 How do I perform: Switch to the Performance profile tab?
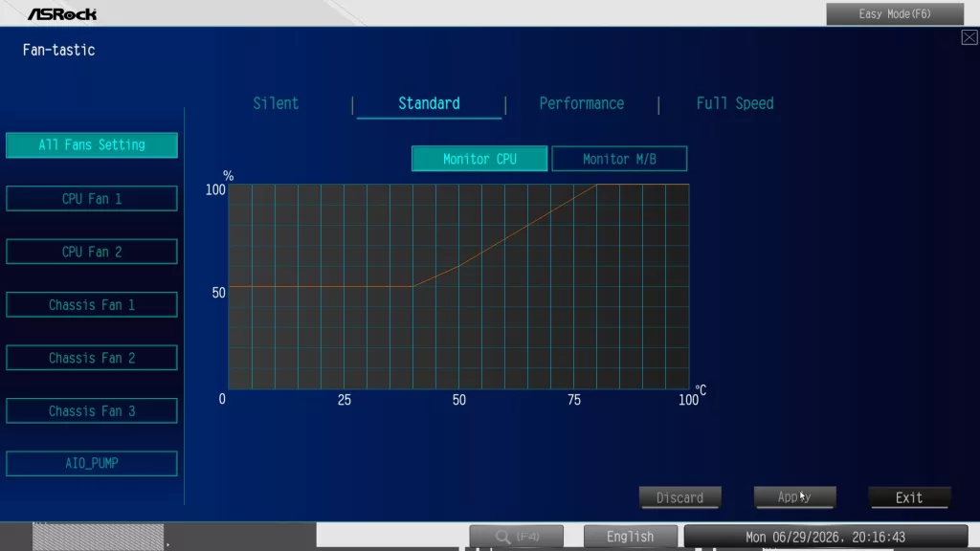click(x=581, y=103)
